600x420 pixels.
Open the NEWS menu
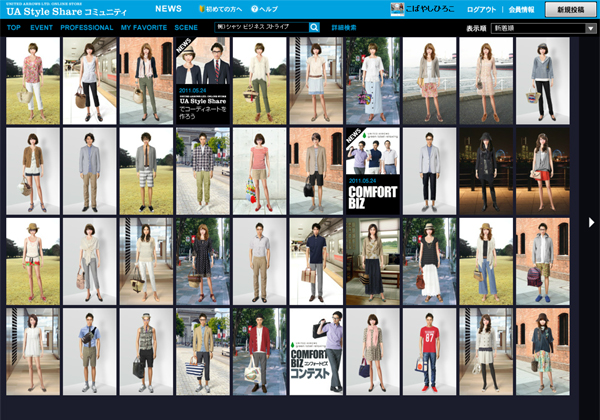click(168, 9)
